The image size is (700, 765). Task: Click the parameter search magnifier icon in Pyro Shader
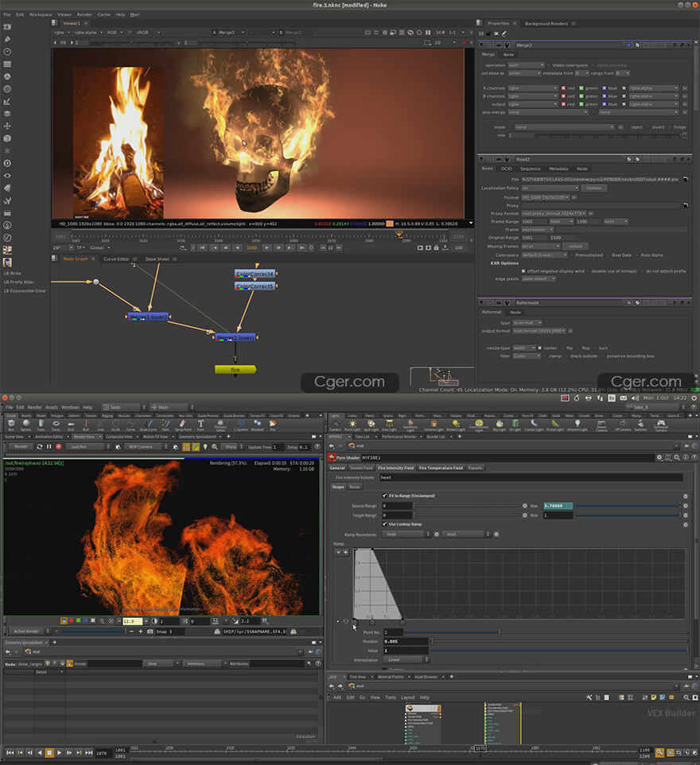[x=677, y=457]
